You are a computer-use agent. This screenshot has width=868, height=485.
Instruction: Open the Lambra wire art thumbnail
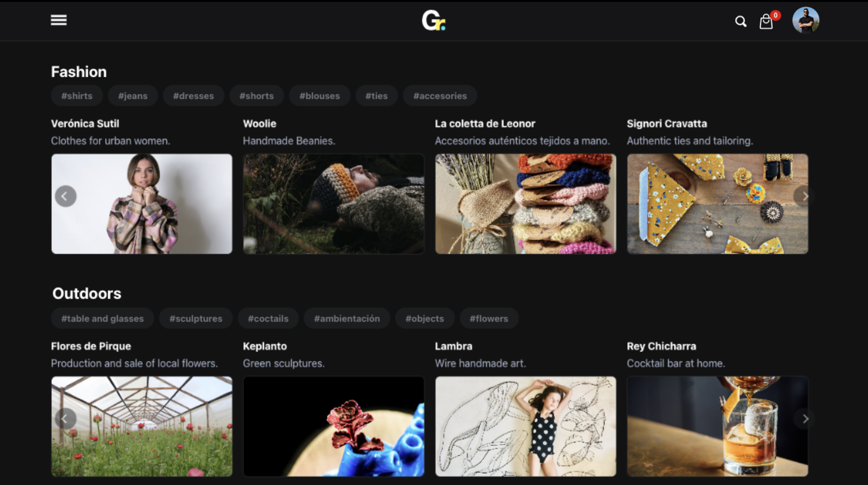pyautogui.click(x=525, y=426)
